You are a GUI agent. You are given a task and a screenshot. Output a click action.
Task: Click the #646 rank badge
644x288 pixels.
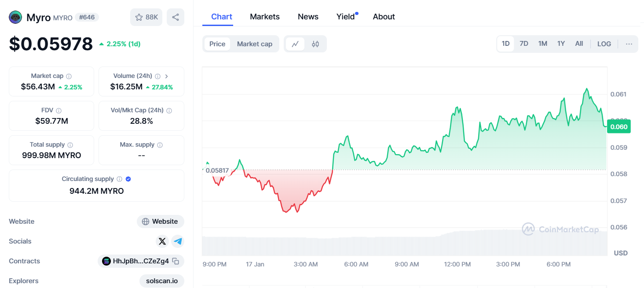pyautogui.click(x=87, y=17)
